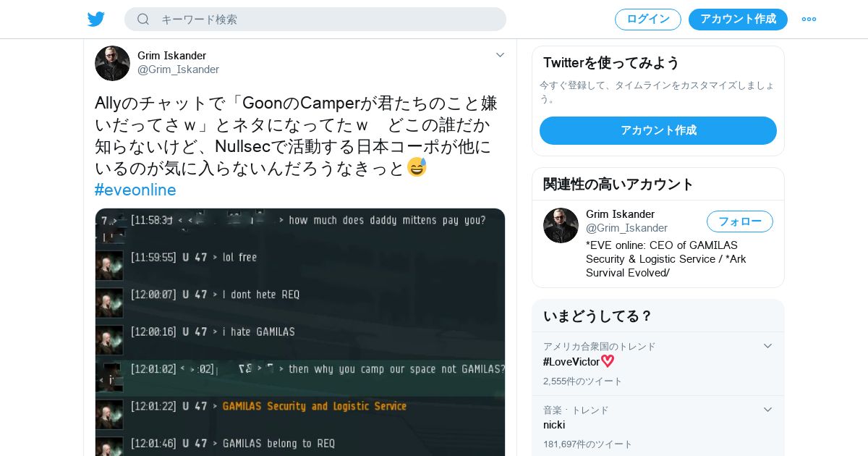Focus the キーワード検索 search field
The image size is (868, 456).
coord(315,19)
